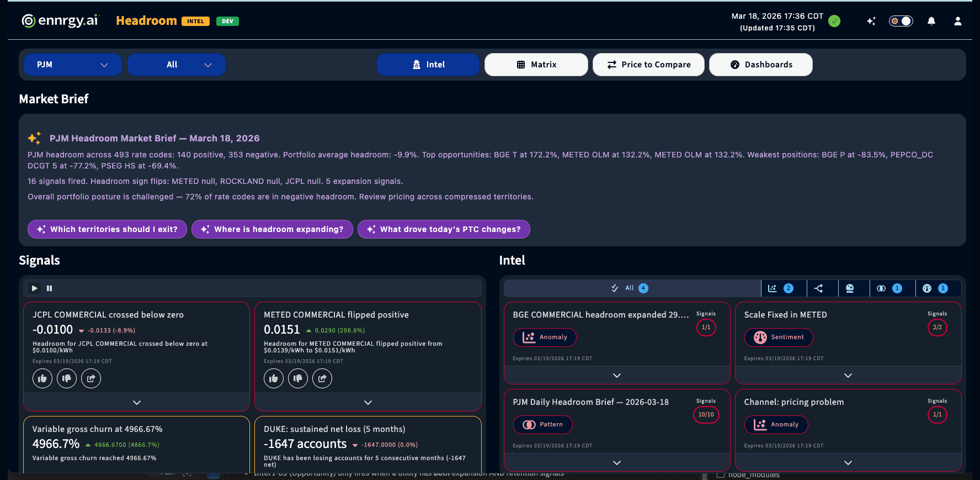
Task: Thumbs down the METED COMMERCIAL signal
Action: pyautogui.click(x=298, y=378)
